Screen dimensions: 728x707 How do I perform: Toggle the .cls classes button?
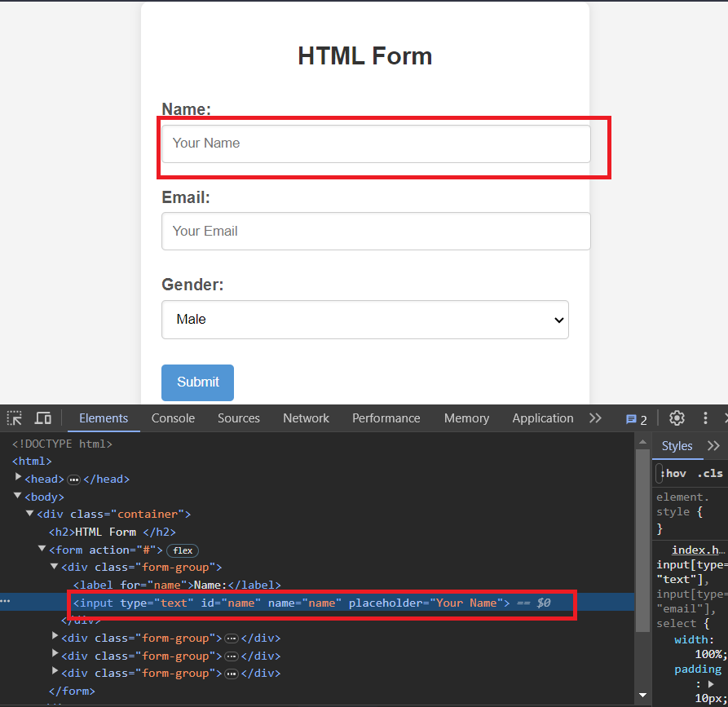(709, 474)
